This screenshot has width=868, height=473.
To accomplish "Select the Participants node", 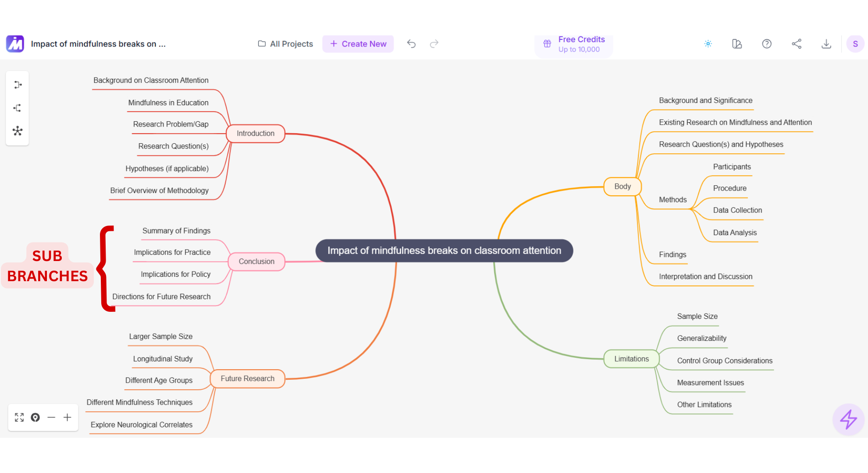I will (x=732, y=167).
